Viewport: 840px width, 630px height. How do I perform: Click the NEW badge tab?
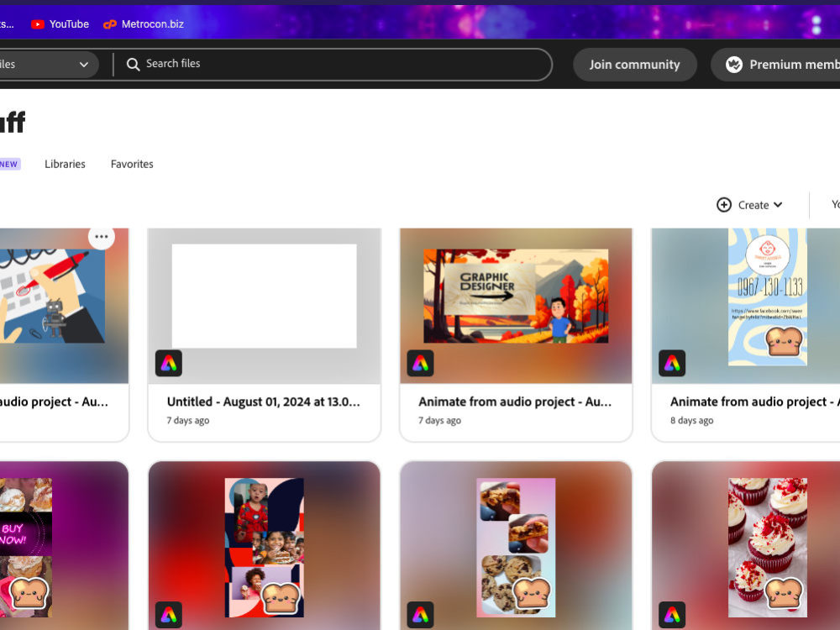click(9, 164)
